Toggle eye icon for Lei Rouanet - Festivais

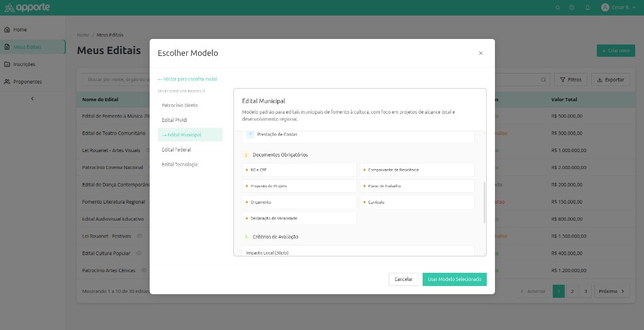click(x=140, y=236)
